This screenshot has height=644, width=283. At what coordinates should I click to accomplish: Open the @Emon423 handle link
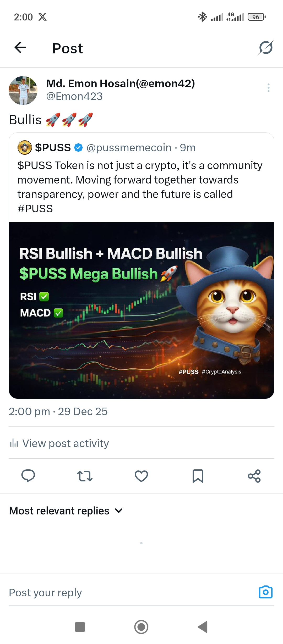(x=74, y=96)
